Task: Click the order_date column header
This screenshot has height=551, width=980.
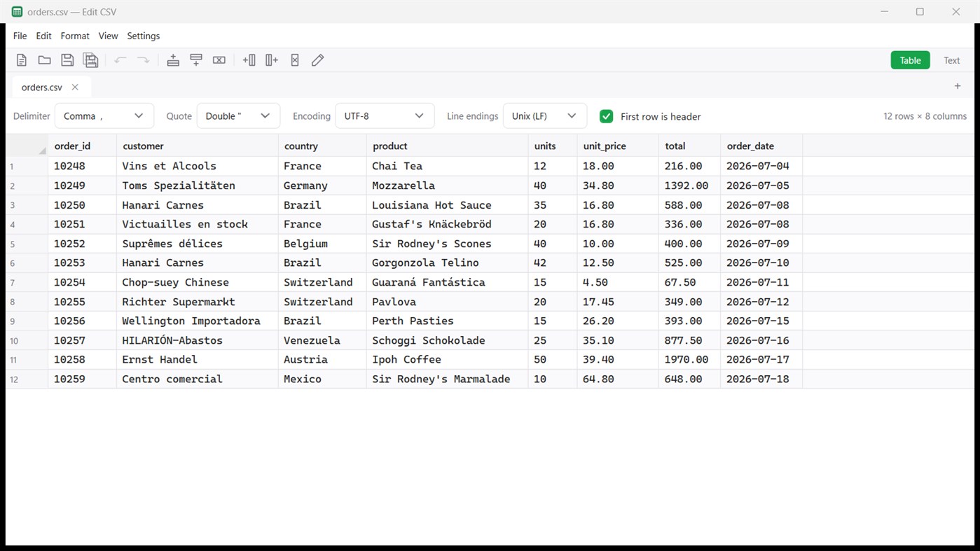Action: pyautogui.click(x=761, y=146)
